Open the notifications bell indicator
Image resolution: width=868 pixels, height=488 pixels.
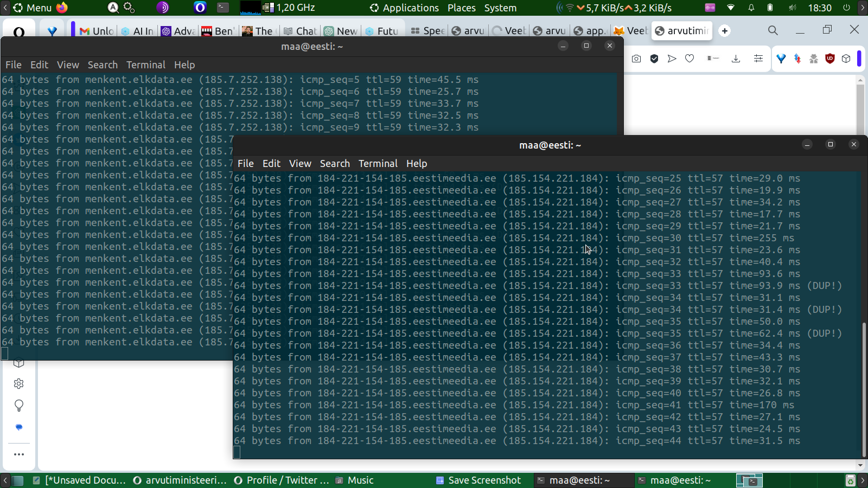751,8
